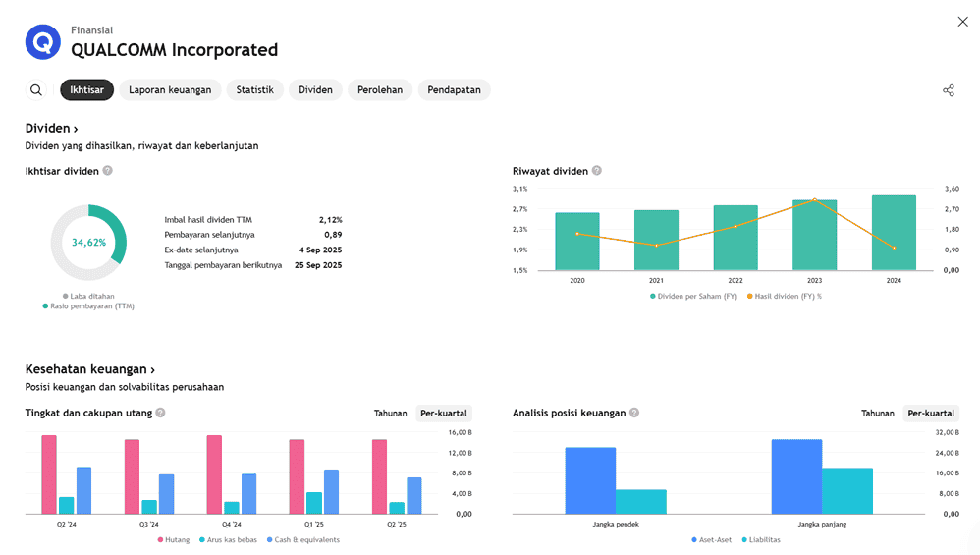The width and height of the screenshot is (980, 555).
Task: Switch to Statistik tab
Action: click(x=255, y=90)
